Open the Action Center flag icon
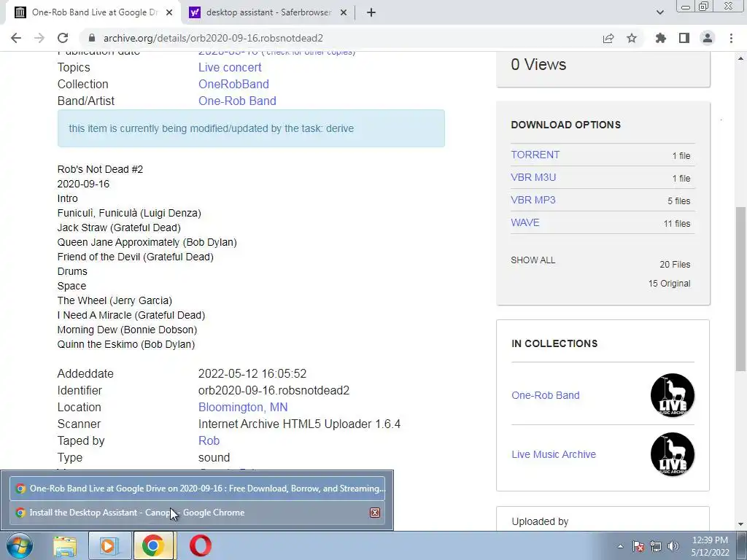747x560 pixels. coord(638,546)
